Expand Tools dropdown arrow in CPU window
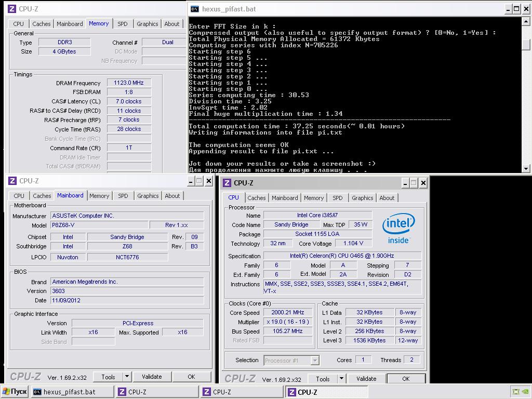Image resolution: width=532 pixels, height=399 pixels. pos(341,379)
